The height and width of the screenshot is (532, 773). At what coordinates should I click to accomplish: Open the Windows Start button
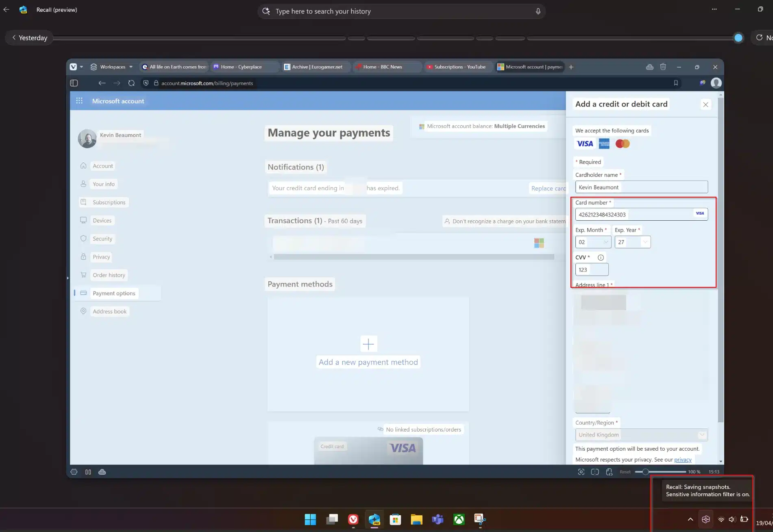[x=310, y=519]
